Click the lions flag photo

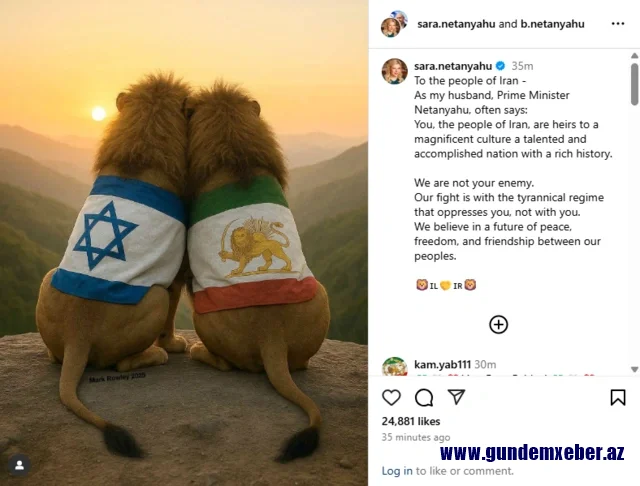click(x=184, y=243)
